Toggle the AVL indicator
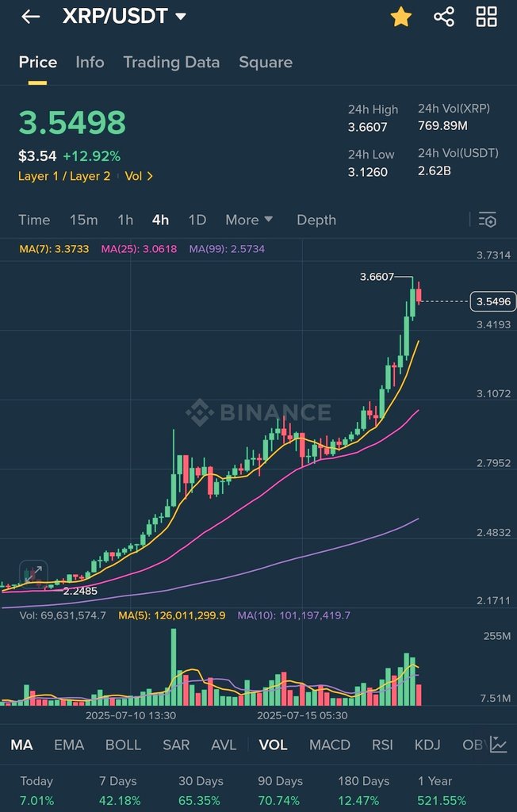 [x=224, y=745]
